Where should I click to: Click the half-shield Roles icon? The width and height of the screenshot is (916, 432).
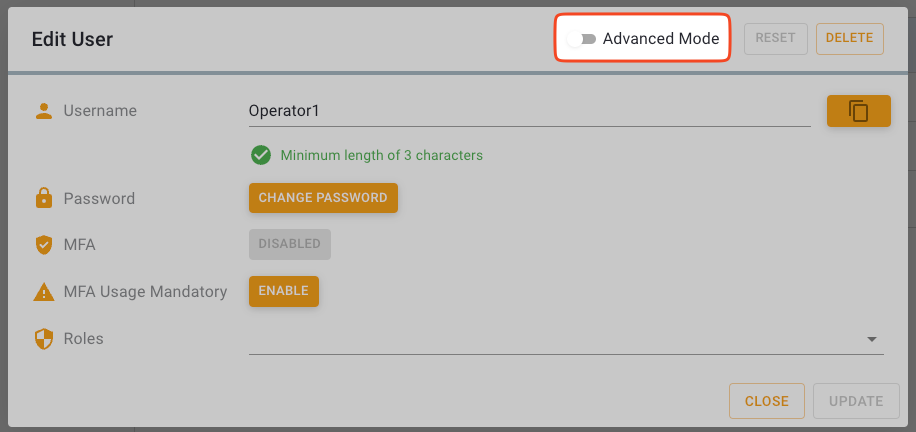43,339
